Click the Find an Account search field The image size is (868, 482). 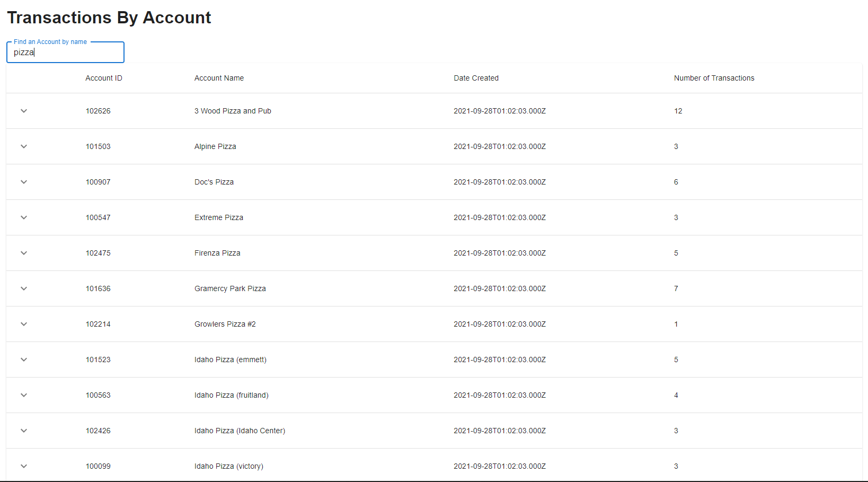click(x=65, y=52)
